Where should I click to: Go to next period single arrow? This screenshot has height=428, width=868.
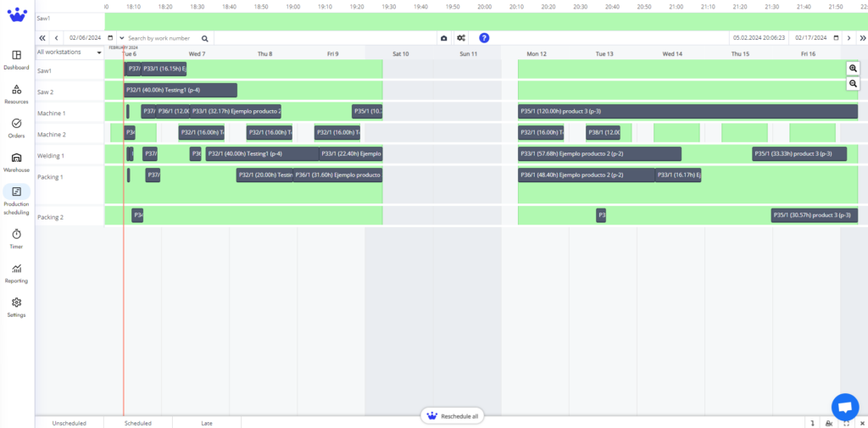[849, 38]
